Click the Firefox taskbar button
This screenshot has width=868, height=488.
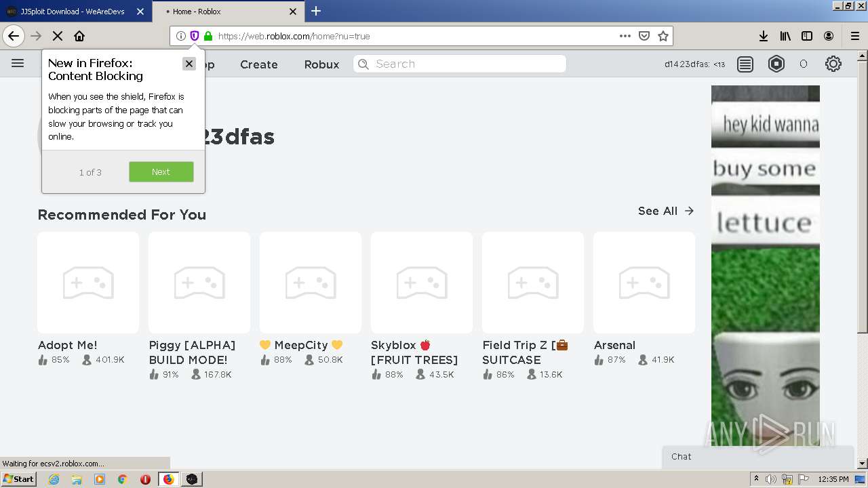(169, 479)
